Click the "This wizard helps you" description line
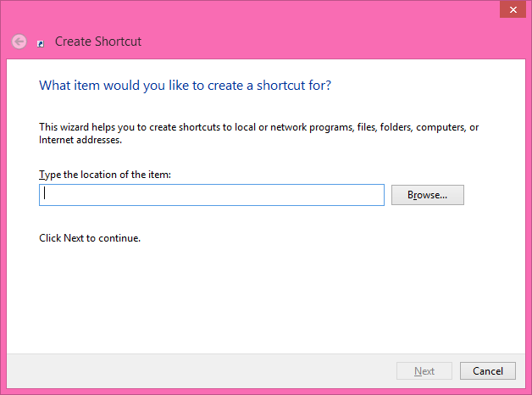 click(x=258, y=127)
